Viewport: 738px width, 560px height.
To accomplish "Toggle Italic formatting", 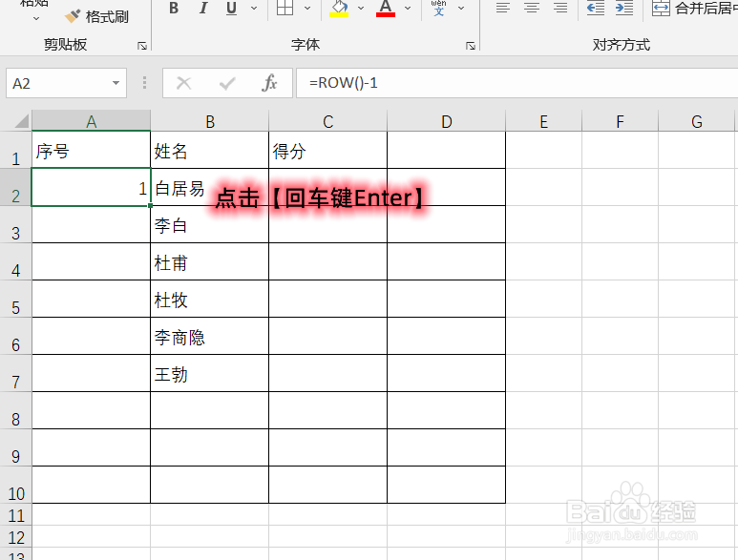I will point(202,8).
